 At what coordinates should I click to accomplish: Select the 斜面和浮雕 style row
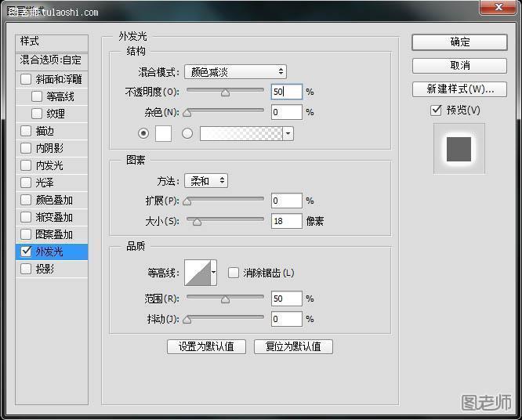[x=52, y=80]
